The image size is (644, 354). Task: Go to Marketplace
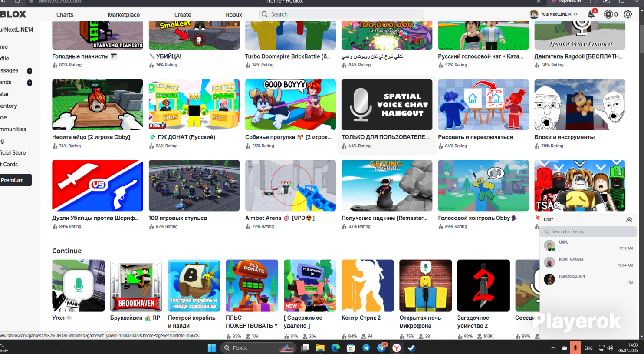pos(124,15)
